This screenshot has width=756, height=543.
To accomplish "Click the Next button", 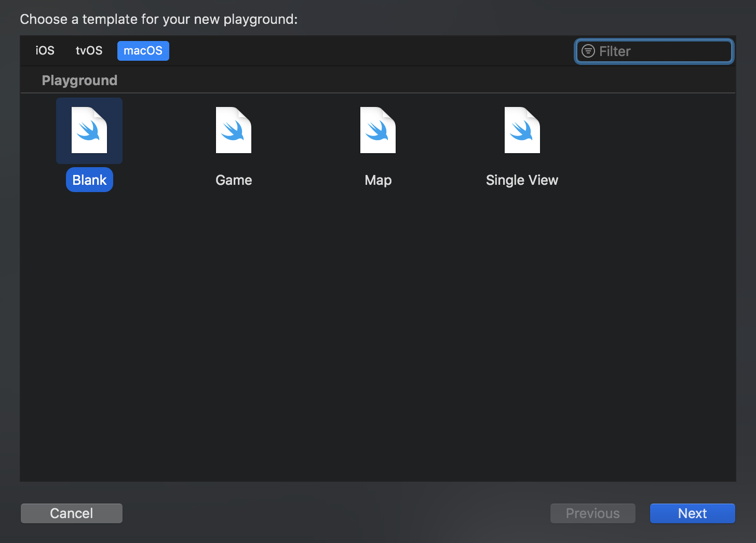I will point(693,513).
